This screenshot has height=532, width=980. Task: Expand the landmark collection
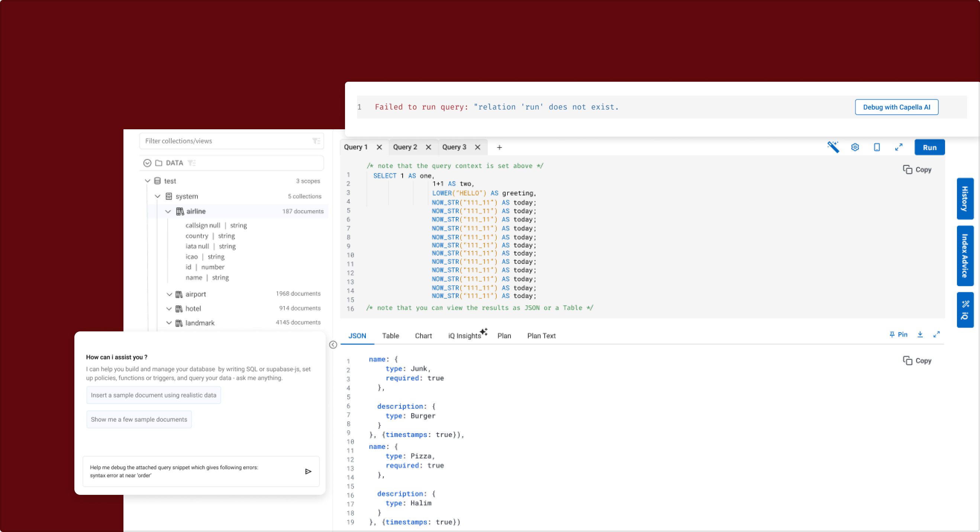pyautogui.click(x=169, y=323)
